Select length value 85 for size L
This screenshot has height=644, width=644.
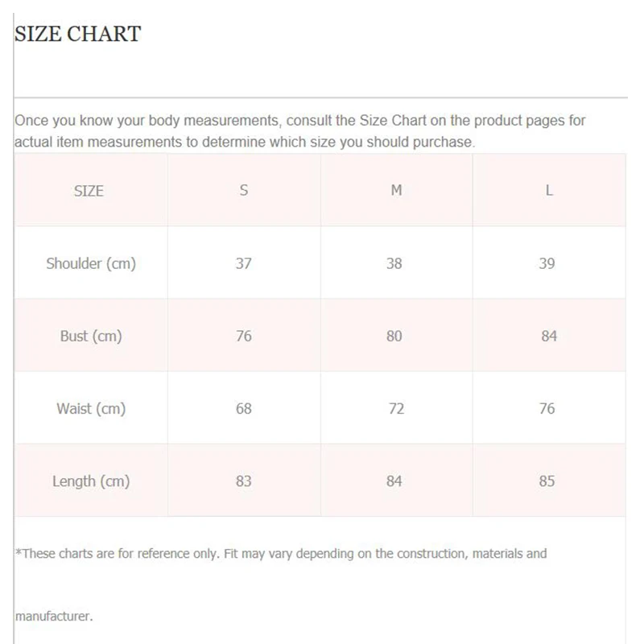point(547,481)
